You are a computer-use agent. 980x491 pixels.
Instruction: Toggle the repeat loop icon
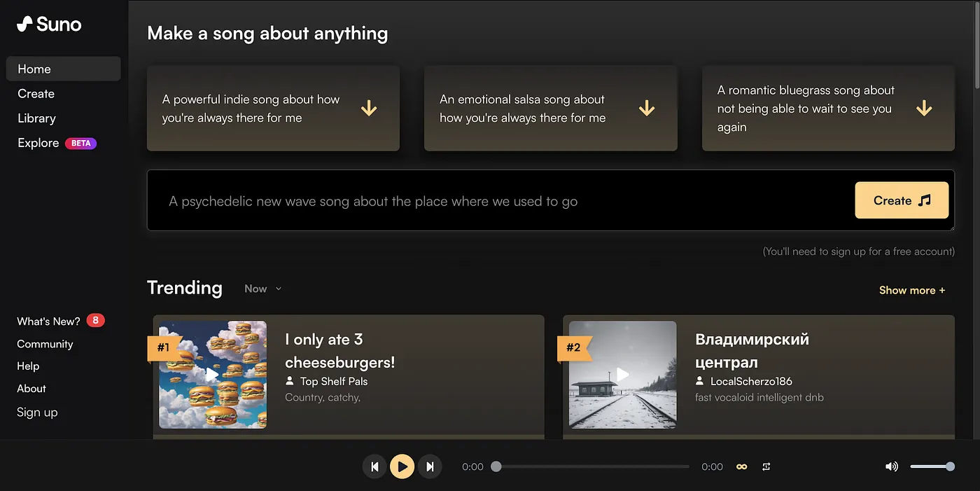766,466
